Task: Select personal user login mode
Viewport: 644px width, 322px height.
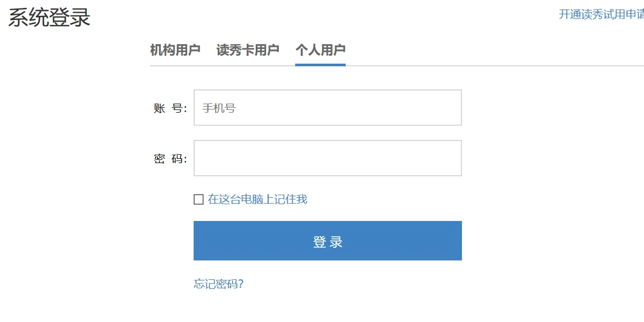Action: (320, 49)
